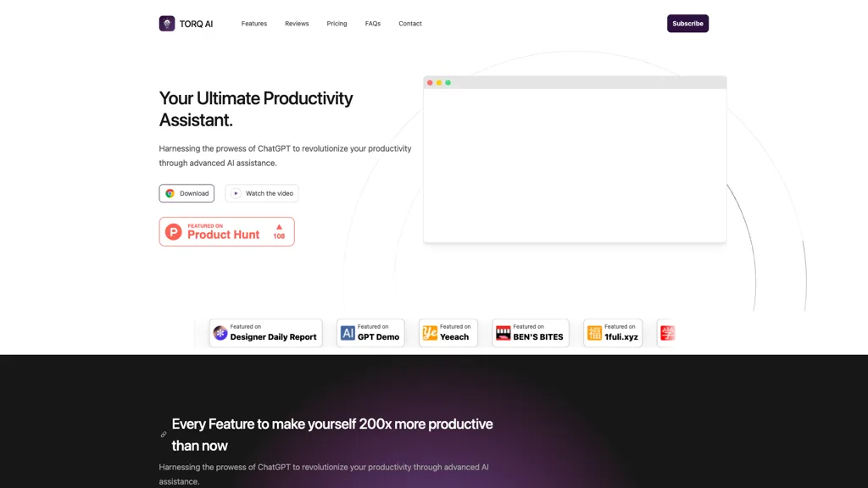Viewport: 868px width, 488px height.
Task: Click the red dot in mockup window
Action: pos(430,82)
